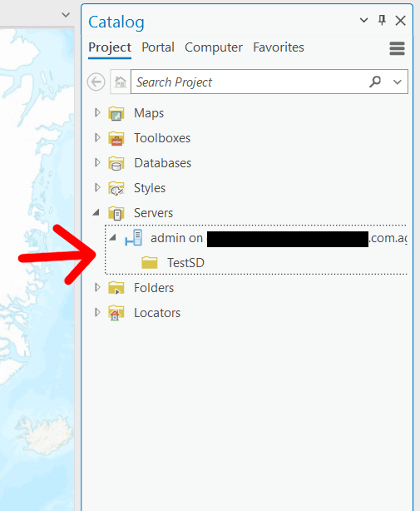Expand the Locators node
Image resolution: width=420 pixels, height=511 pixels.
(x=97, y=312)
